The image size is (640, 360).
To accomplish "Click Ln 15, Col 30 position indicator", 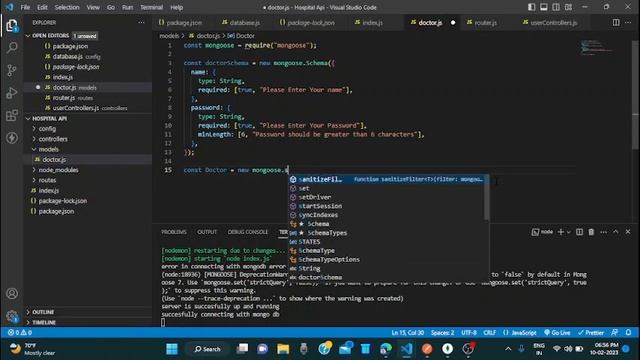I will click(x=408, y=333).
